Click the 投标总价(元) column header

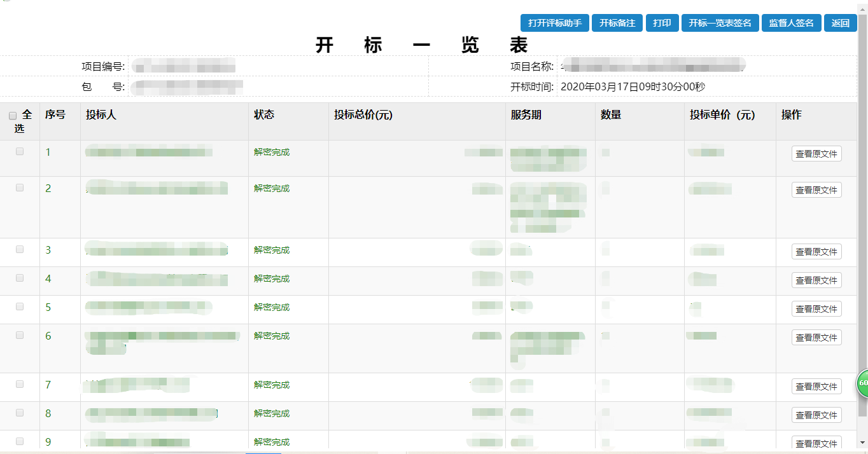[363, 115]
